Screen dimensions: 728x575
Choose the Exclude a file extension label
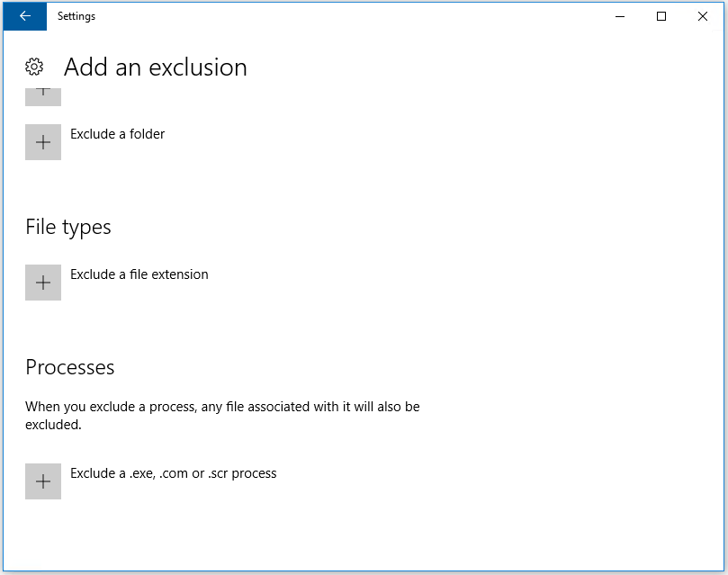(x=139, y=274)
